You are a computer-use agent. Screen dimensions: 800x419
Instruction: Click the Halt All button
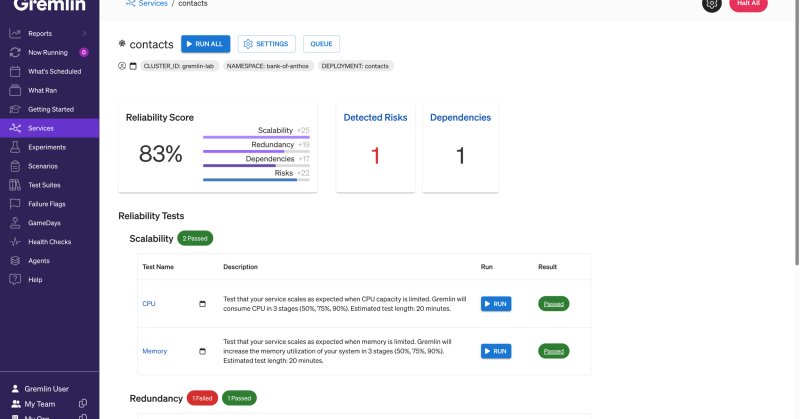point(748,4)
